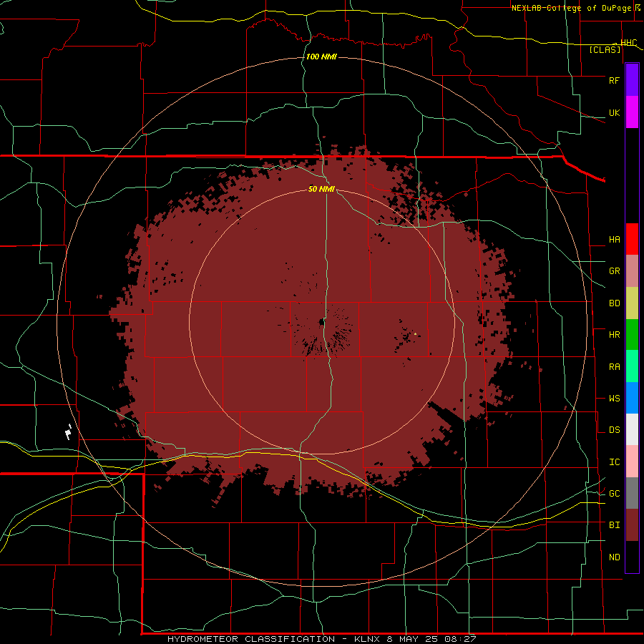Image resolution: width=644 pixels, height=644 pixels.
Task: Select the GC legend label
Action: pyautogui.click(x=614, y=493)
